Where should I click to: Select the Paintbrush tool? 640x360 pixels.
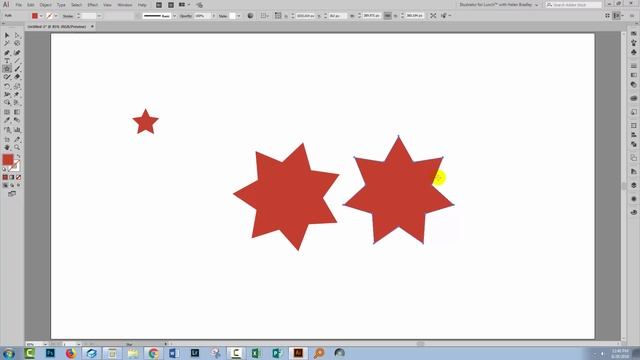coord(17,69)
